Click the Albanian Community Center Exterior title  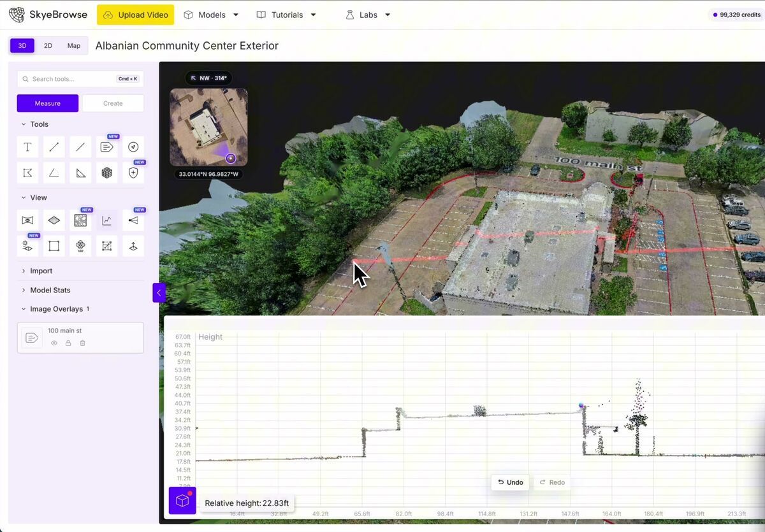(x=187, y=46)
